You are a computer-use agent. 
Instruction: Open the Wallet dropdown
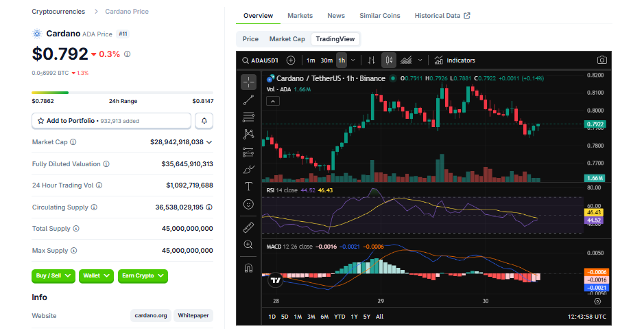click(x=96, y=276)
